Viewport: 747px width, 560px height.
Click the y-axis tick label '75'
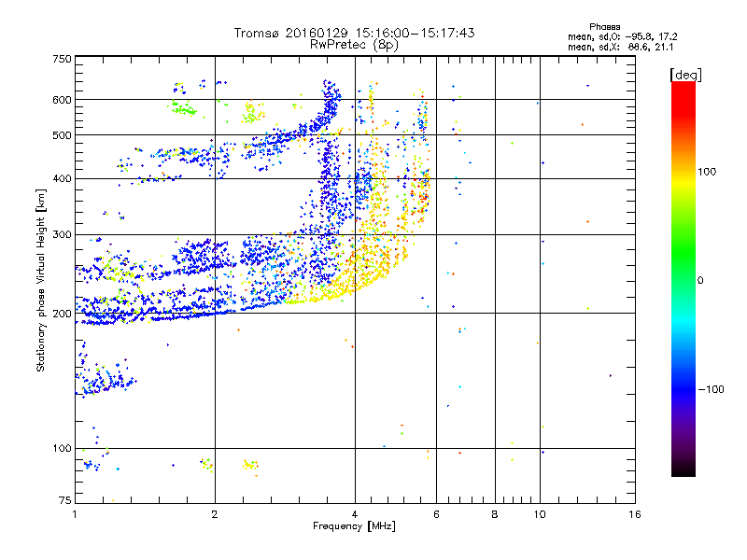[x=65, y=500]
